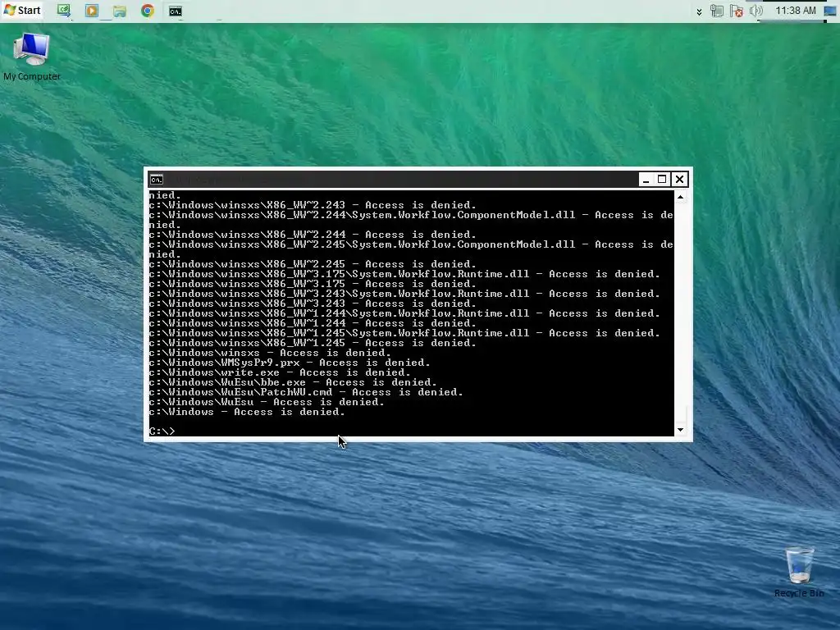Click the 'X86_WW~1.245\System.Workflow.Runtime.dll' line
The width and height of the screenshot is (840, 630).
[404, 333]
